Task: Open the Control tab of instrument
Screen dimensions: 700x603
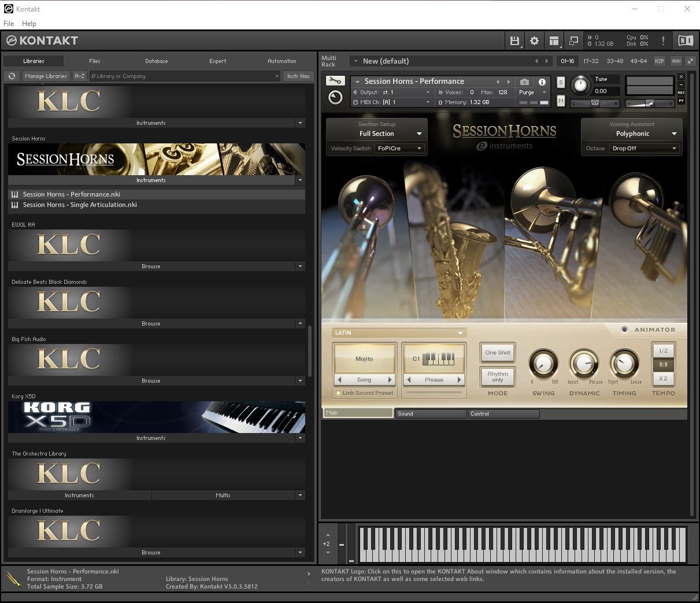Action: tap(503, 414)
